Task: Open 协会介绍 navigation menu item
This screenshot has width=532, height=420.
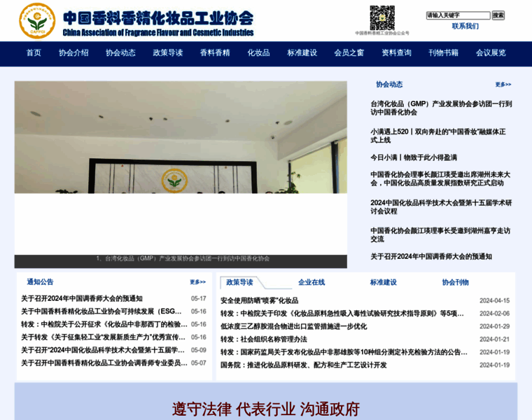Action: [73, 52]
